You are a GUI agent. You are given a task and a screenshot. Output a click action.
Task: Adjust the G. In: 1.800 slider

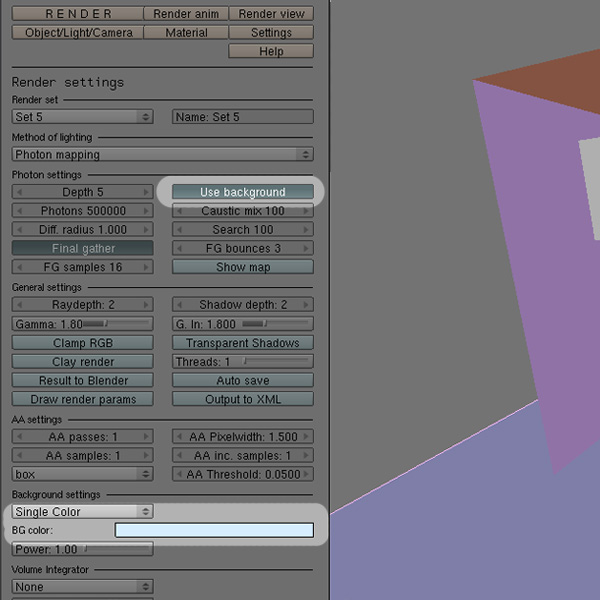coord(243,324)
